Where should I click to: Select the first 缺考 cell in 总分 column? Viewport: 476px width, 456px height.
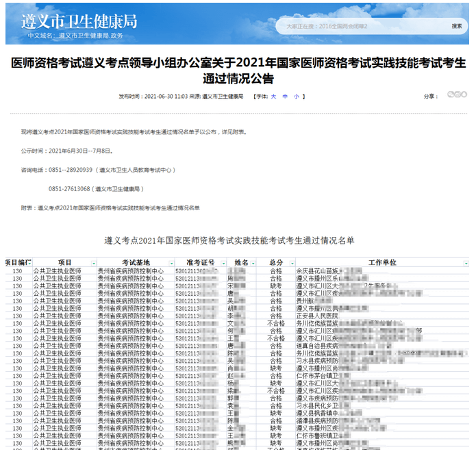(275, 286)
